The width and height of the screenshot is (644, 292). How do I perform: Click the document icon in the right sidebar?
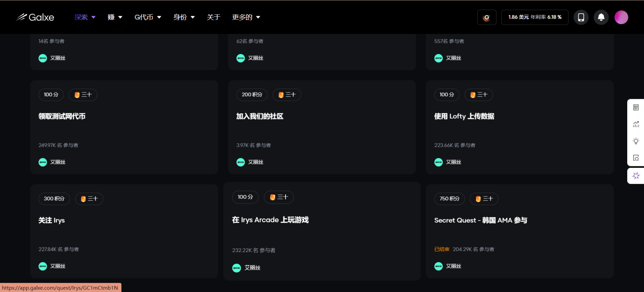[636, 107]
